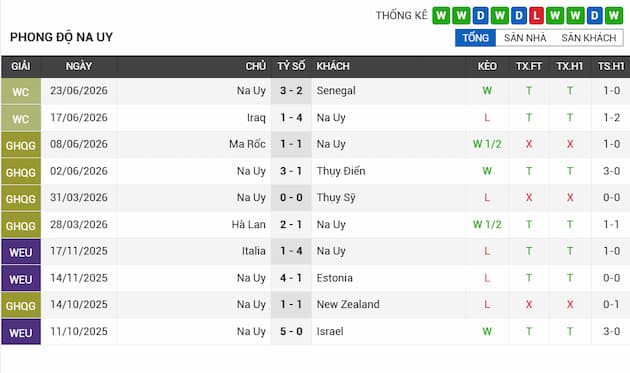Screen dimensions: 630x373
Task: Open Hà Lan team link
Action: tap(249, 224)
